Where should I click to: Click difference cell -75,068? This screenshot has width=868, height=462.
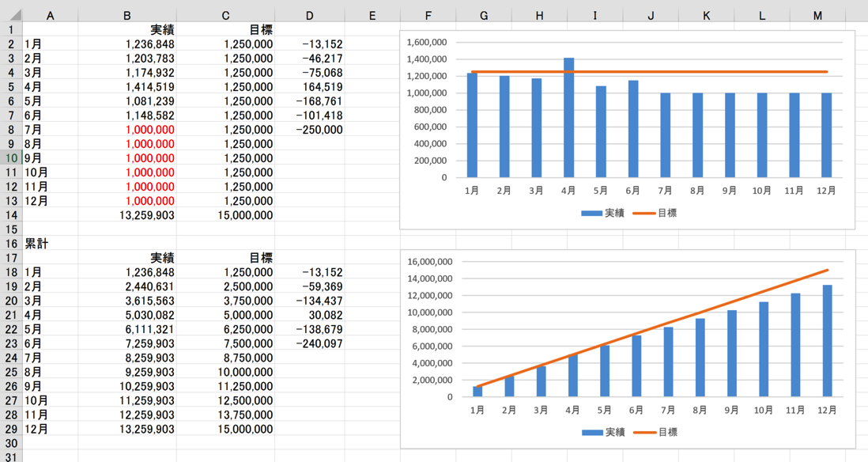pos(309,73)
